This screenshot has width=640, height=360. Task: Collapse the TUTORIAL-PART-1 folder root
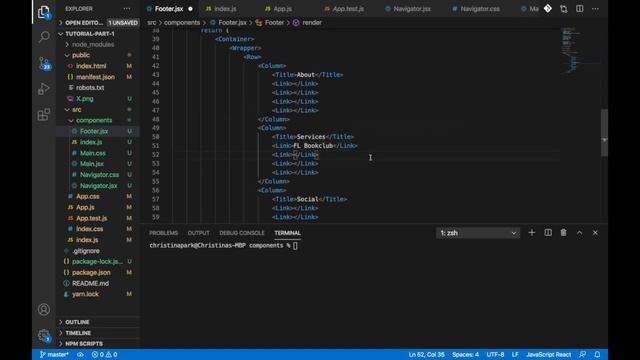click(x=98, y=33)
